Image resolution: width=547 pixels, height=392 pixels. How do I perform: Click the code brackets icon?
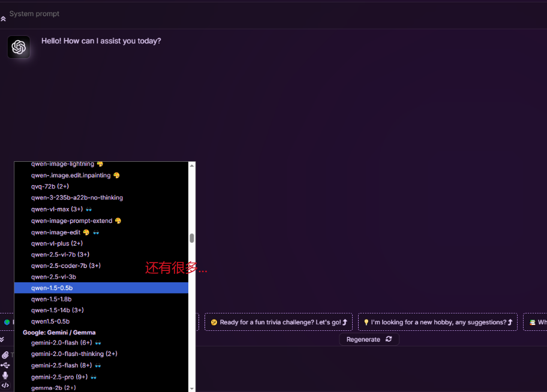point(5,385)
